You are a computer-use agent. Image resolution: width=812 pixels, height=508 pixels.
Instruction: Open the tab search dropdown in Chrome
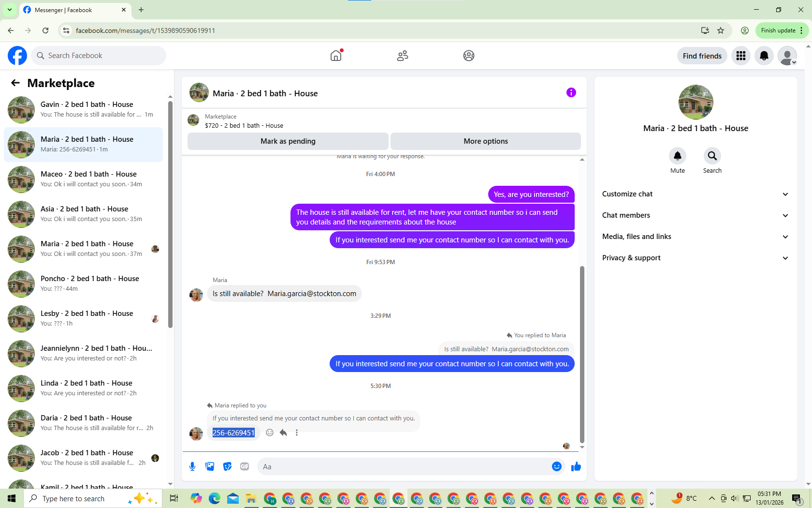pos(10,10)
